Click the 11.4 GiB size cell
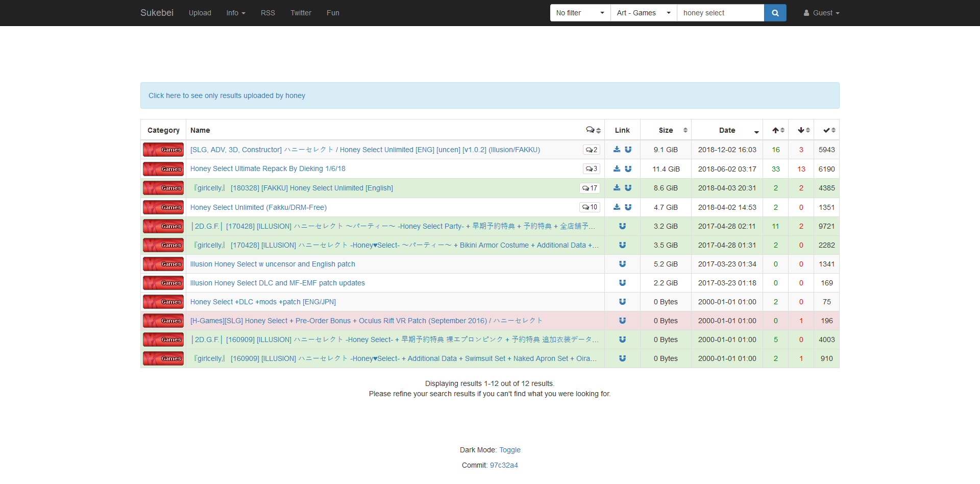 pos(666,168)
